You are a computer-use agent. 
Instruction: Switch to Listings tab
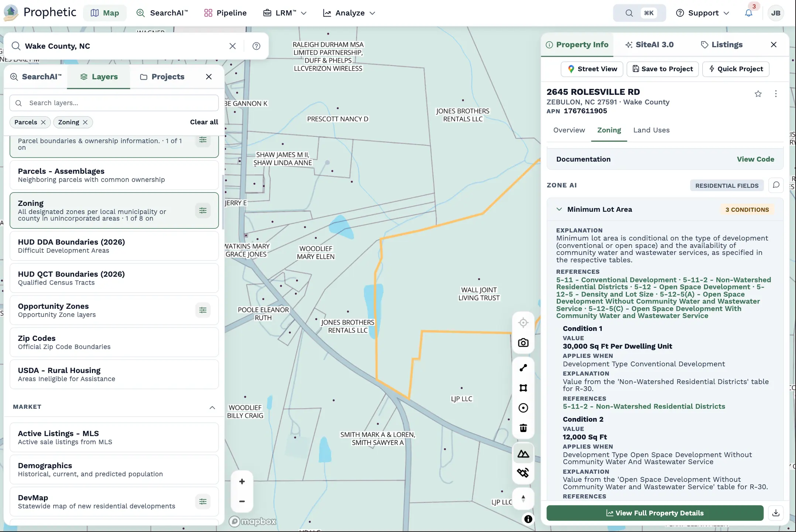point(722,45)
